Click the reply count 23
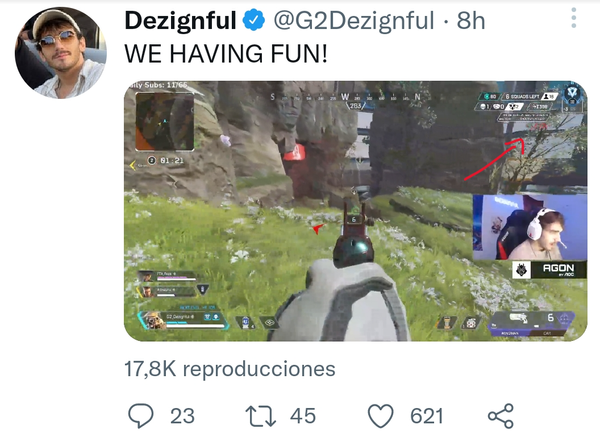The image size is (600, 441). click(x=182, y=416)
